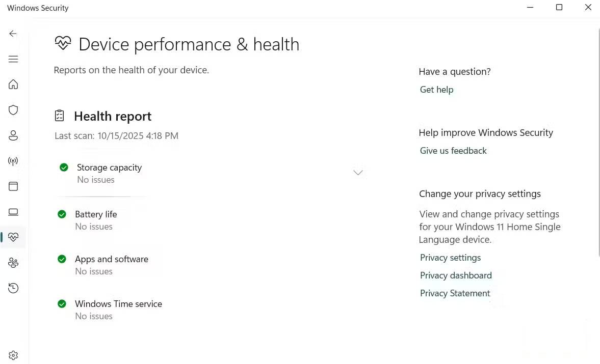Open Account protection person icon
The height and width of the screenshot is (364, 600).
[x=13, y=135]
